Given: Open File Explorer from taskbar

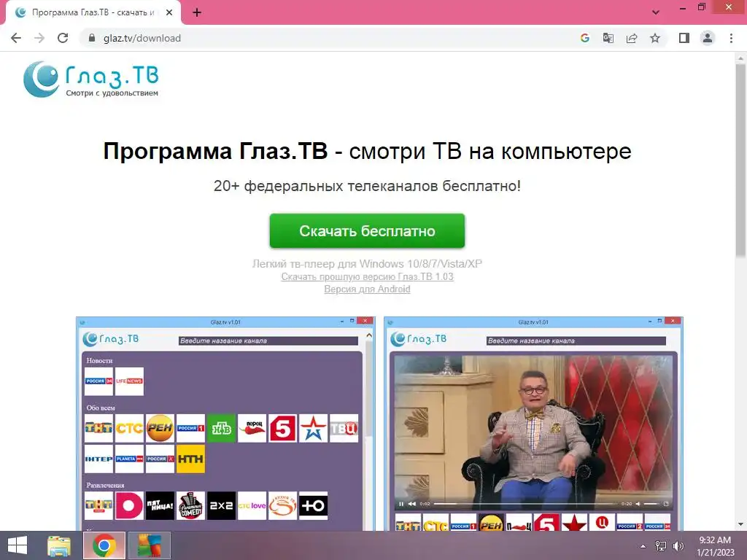Looking at the screenshot, I should click(59, 545).
